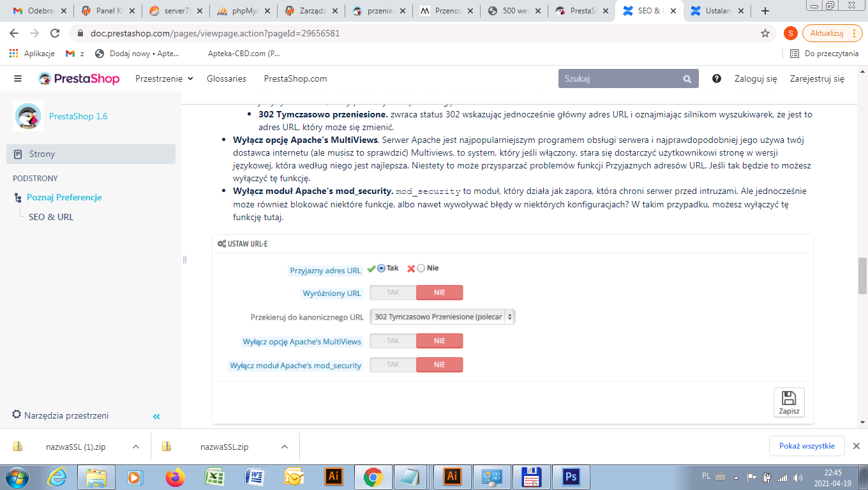Open menu for nazwaSSL (1).zip download
The width and height of the screenshot is (868, 490).
pos(136,447)
